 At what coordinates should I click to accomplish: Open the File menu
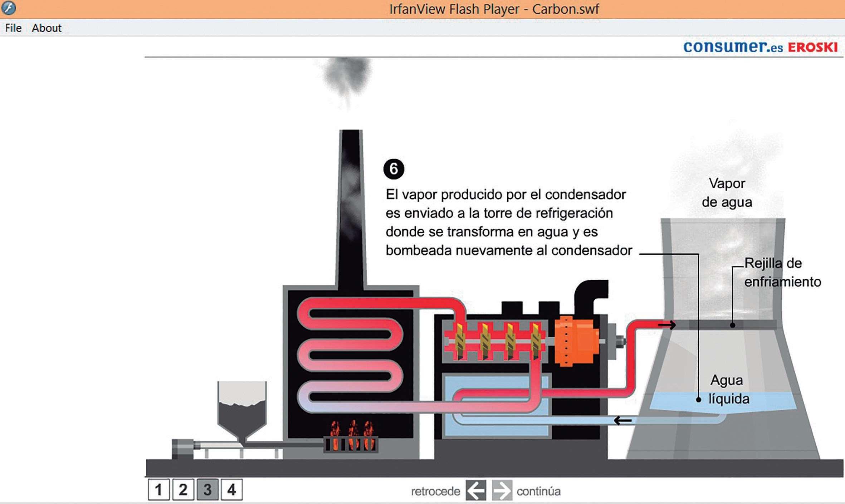[13, 28]
